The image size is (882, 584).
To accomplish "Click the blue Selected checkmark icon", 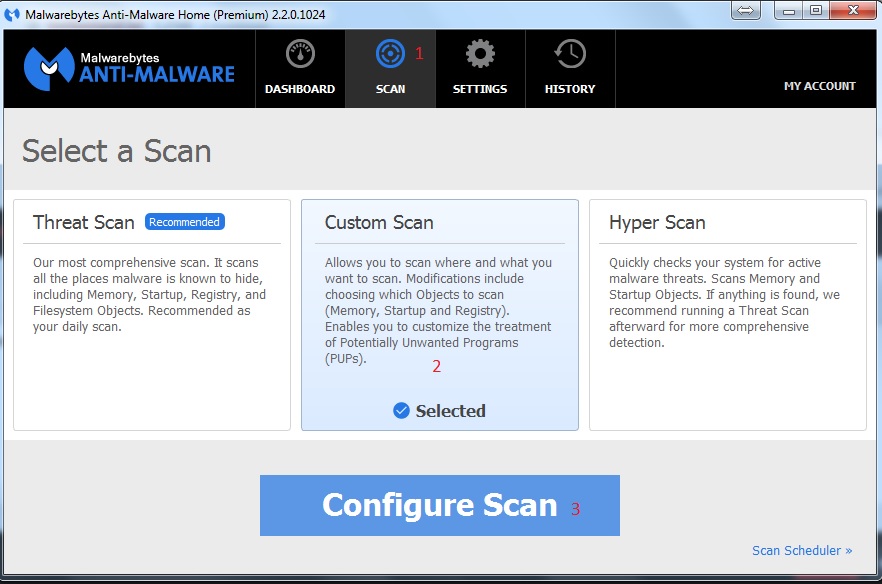I will 401,411.
